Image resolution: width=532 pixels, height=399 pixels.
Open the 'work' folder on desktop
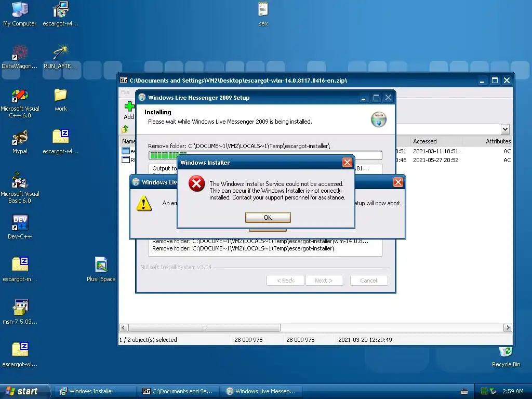tap(60, 100)
